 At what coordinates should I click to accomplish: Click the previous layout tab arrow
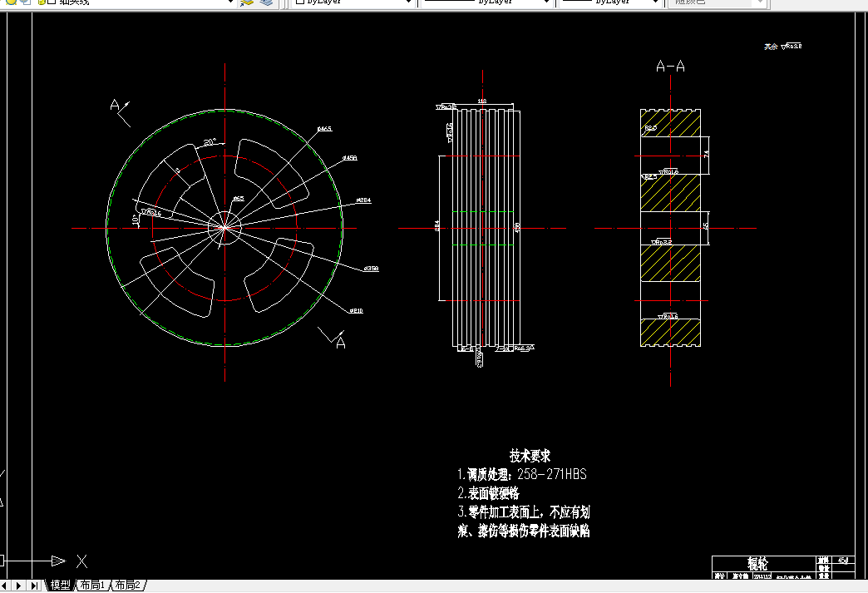[4, 586]
